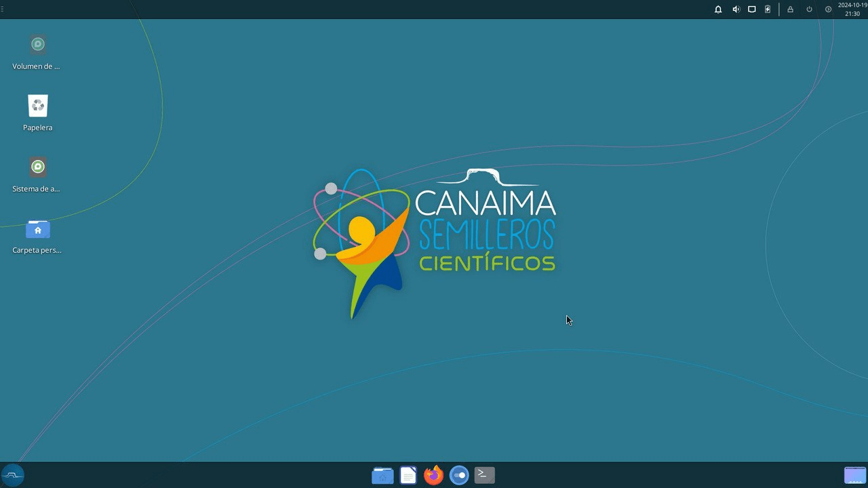Click the volume speaker icon
The width and height of the screenshot is (868, 488).
[736, 9]
